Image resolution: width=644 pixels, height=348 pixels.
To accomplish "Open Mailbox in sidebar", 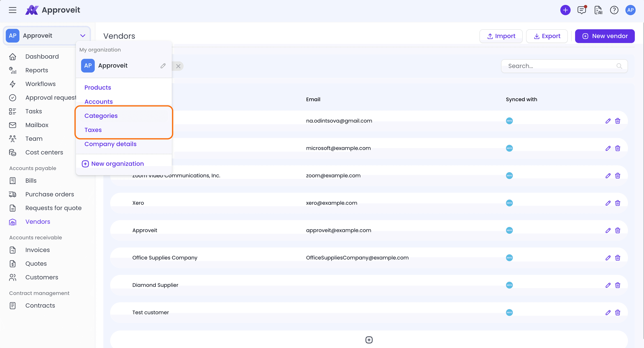I will [x=37, y=125].
